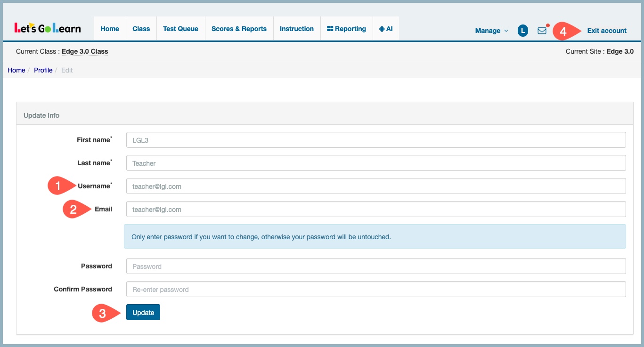Click the user avatar 'L' icon
Viewport: 644px width, 347px height.
[x=522, y=31]
